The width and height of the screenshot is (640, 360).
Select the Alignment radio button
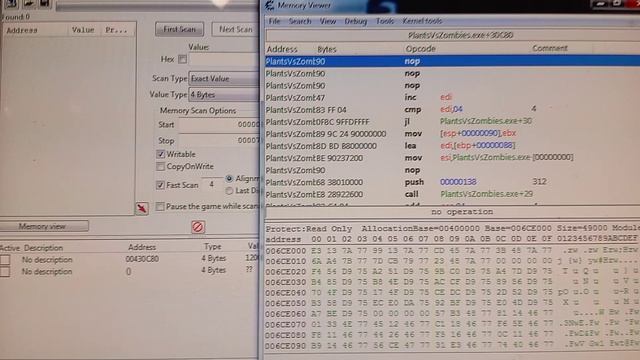pos(229,178)
